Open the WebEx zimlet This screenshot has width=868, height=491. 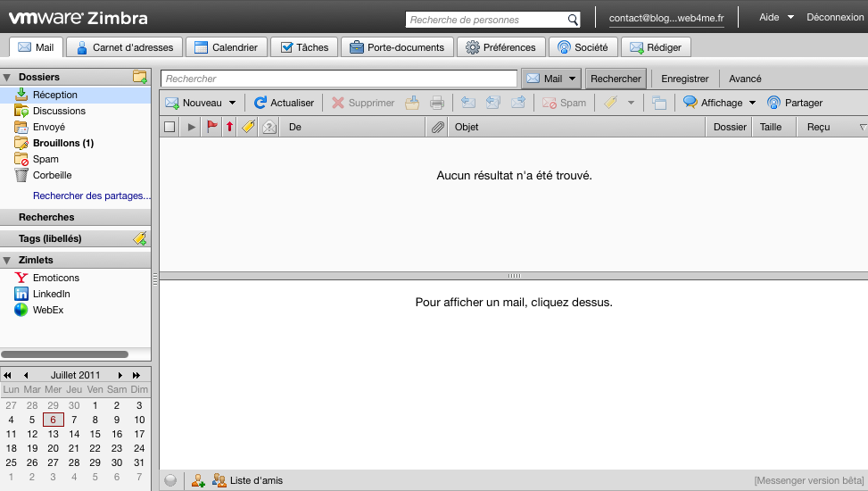point(47,310)
